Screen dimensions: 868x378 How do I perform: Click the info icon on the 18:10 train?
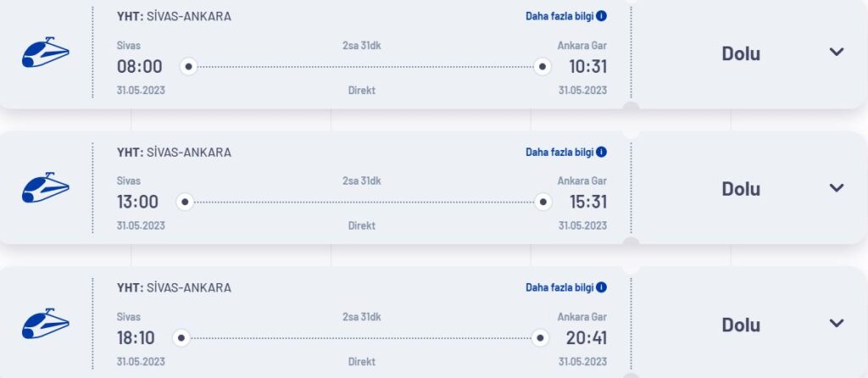coord(602,287)
